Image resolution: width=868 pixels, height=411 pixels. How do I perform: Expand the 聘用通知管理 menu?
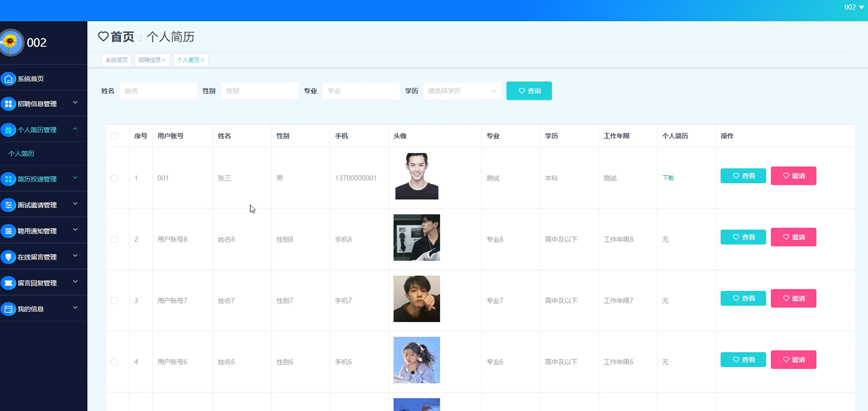tap(76, 229)
